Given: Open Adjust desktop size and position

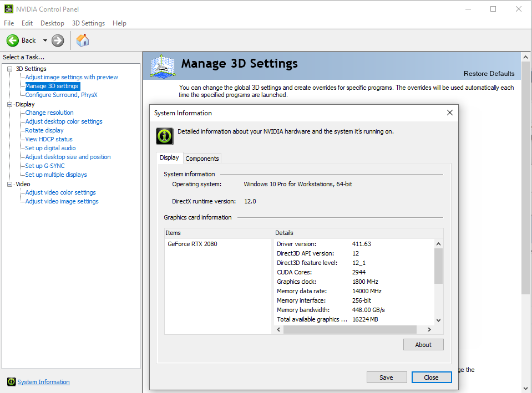Looking at the screenshot, I should pyautogui.click(x=68, y=157).
